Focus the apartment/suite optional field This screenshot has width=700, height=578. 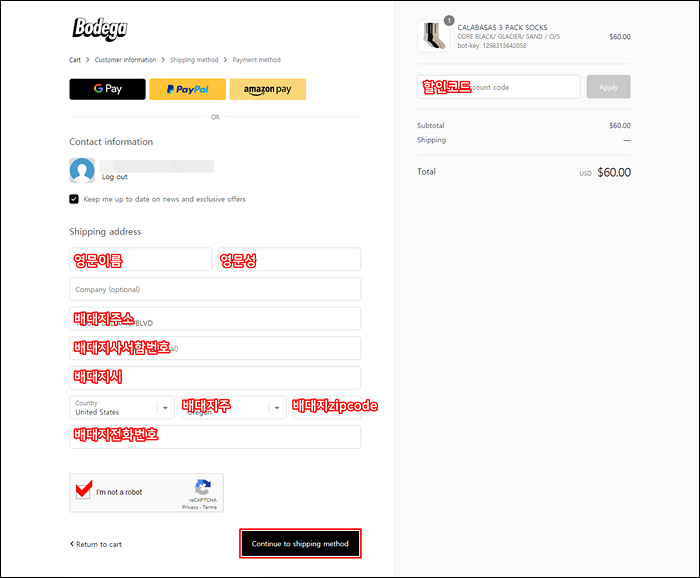pos(215,348)
